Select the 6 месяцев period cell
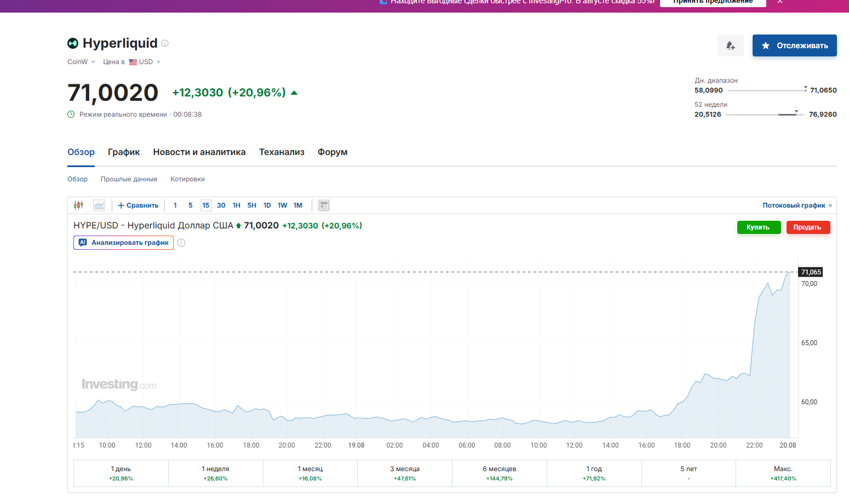Image resolution: width=849 pixels, height=504 pixels. [500, 473]
